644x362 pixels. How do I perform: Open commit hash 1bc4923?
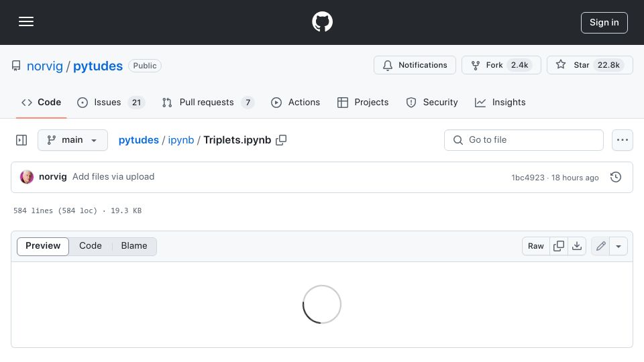[x=528, y=177]
